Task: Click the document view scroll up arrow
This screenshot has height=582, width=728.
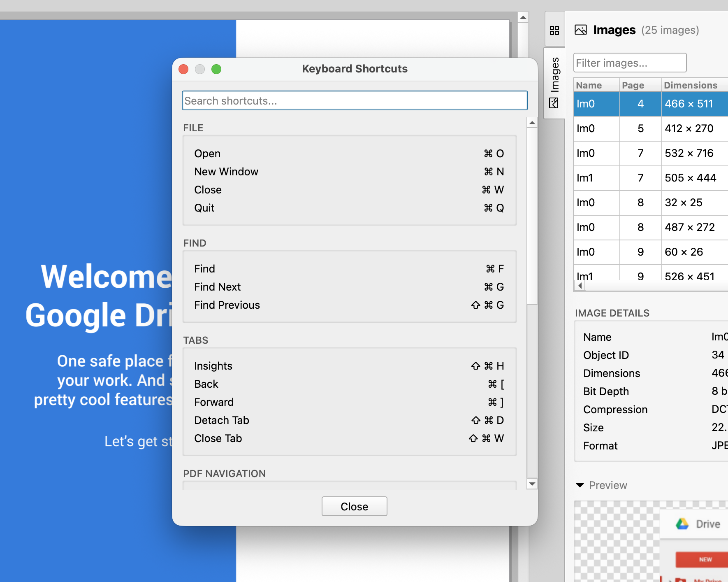Action: click(523, 17)
